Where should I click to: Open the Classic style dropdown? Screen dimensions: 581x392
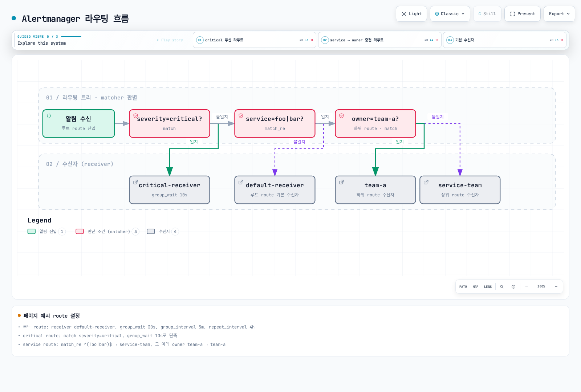coord(450,14)
